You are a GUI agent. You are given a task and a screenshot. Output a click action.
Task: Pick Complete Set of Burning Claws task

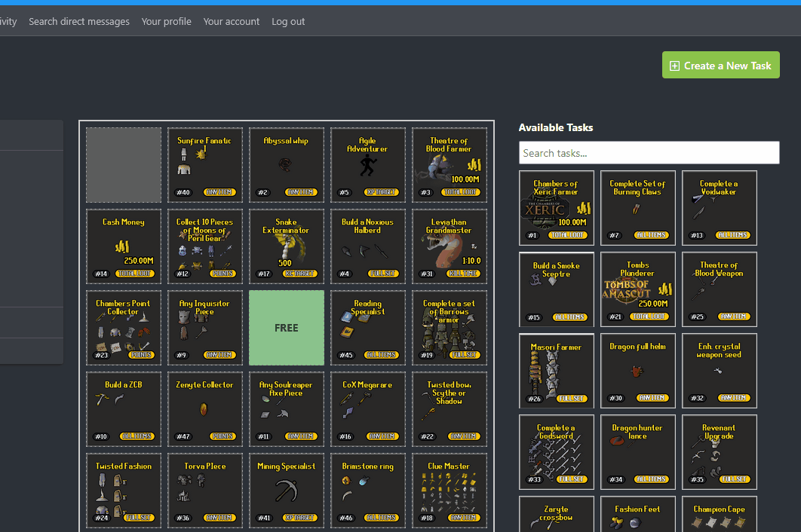[x=638, y=208]
